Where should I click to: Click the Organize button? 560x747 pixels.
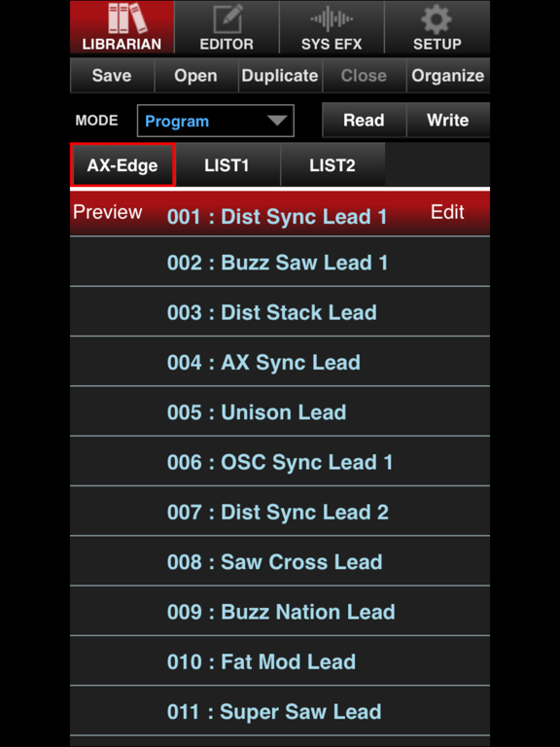pyautogui.click(x=448, y=75)
